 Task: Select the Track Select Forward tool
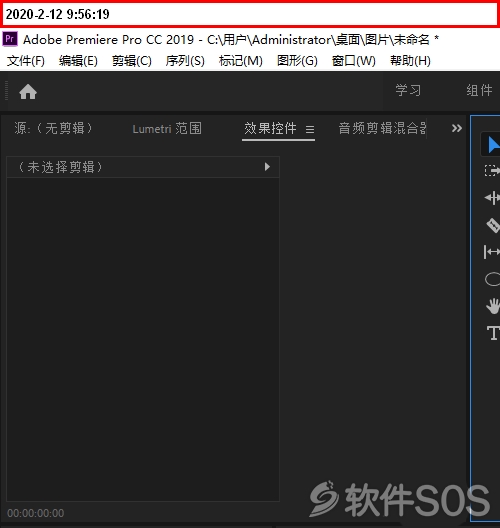492,171
